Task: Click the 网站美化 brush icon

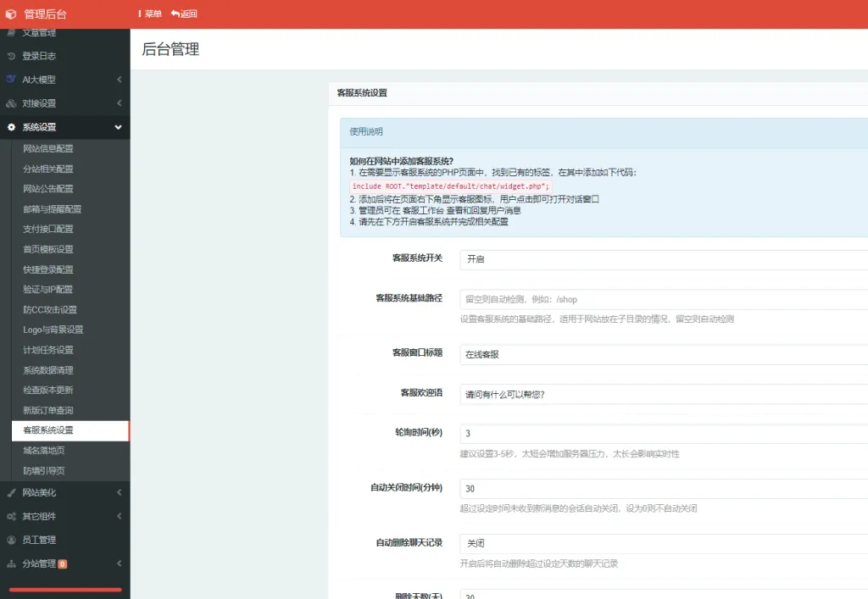Action: [11, 493]
